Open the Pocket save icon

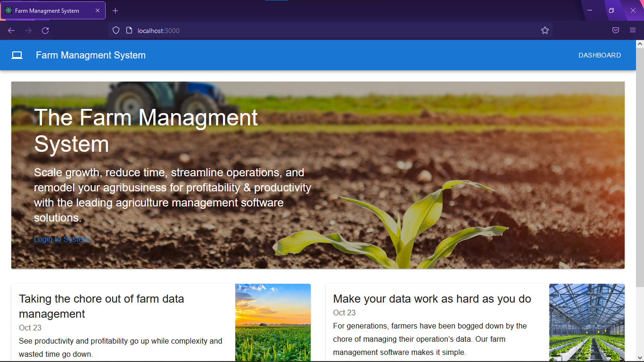click(x=616, y=31)
